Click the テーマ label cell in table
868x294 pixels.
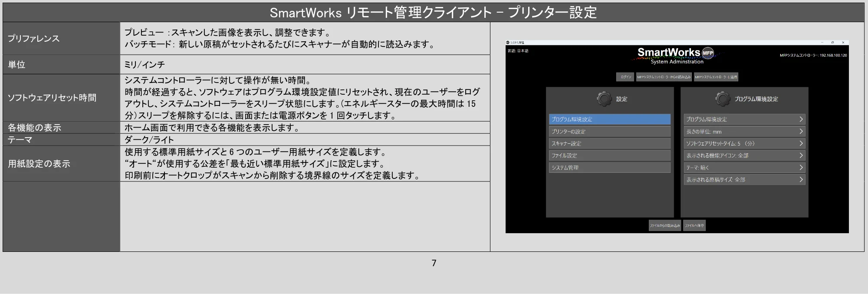point(61,139)
